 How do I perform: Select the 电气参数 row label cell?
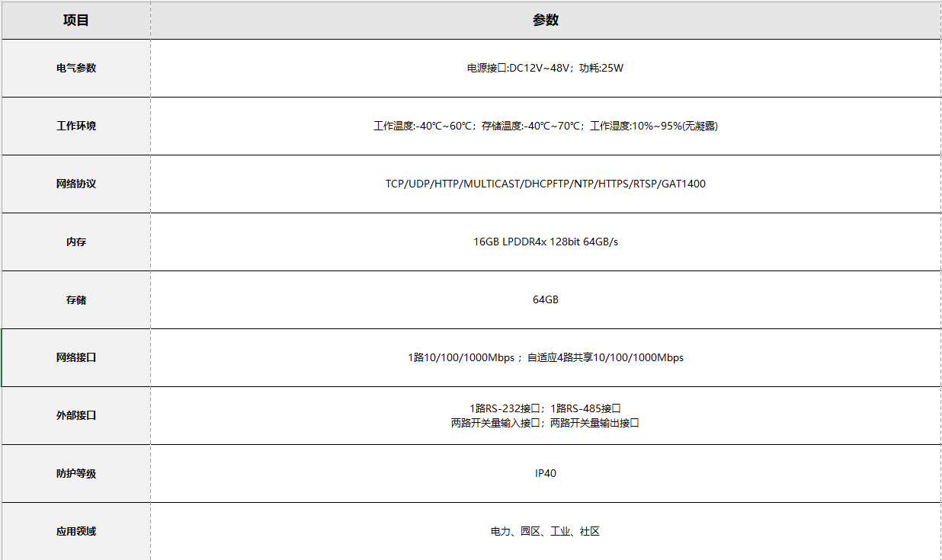click(x=76, y=68)
